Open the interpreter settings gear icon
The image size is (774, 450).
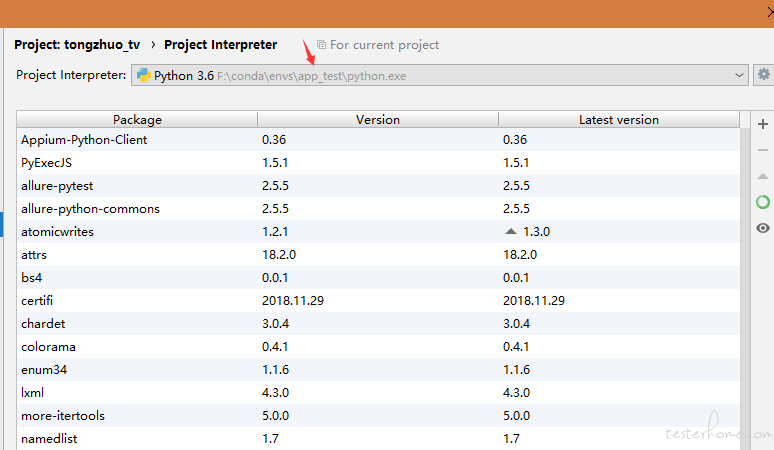coord(764,75)
